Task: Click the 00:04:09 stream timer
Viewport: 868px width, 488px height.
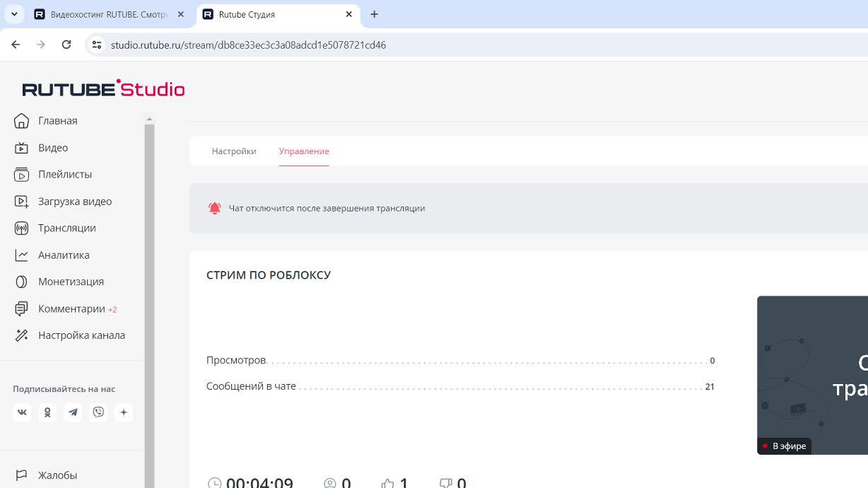Action: pos(259,483)
